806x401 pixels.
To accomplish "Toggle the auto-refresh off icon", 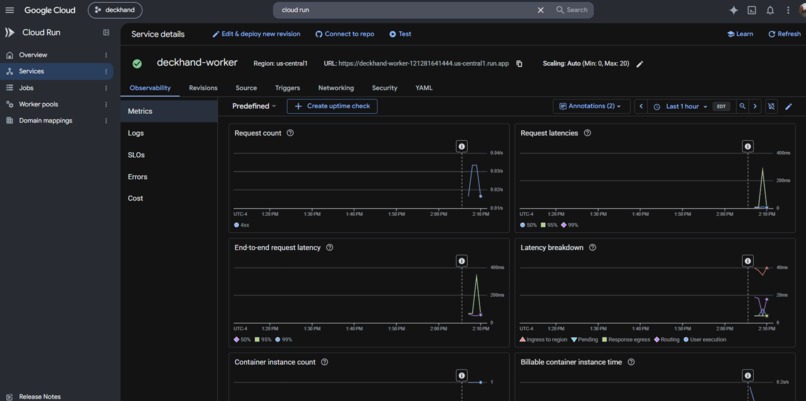I will [771, 106].
